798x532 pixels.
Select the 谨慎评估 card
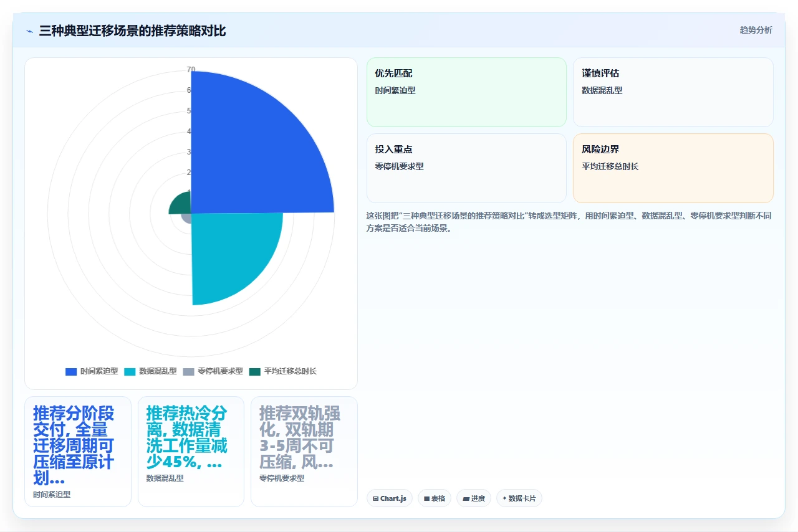(673, 92)
